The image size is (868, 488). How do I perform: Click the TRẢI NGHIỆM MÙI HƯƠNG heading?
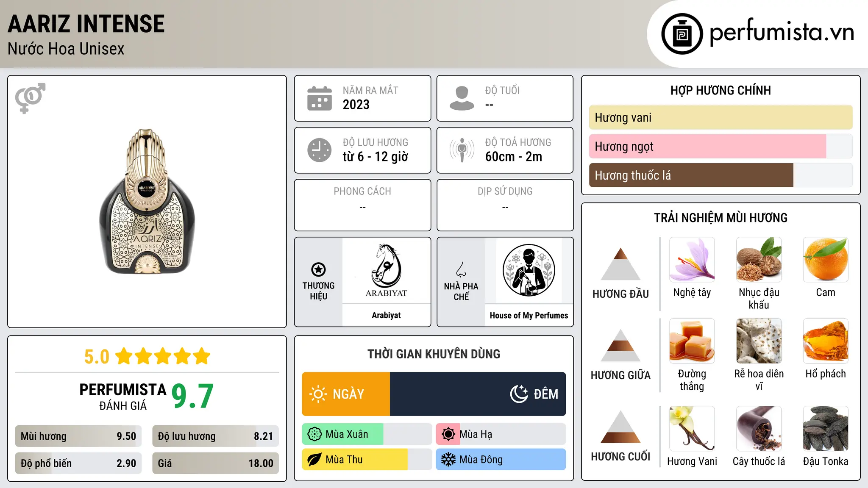(x=721, y=218)
